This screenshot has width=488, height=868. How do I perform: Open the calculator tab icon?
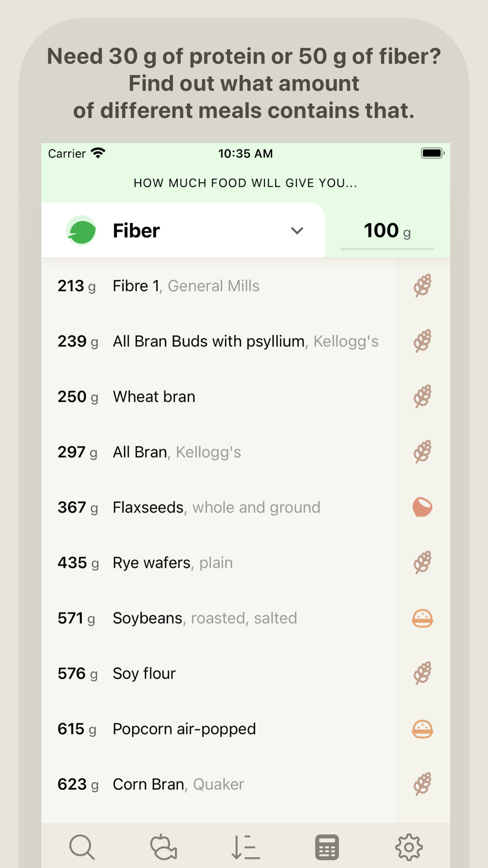point(327,847)
